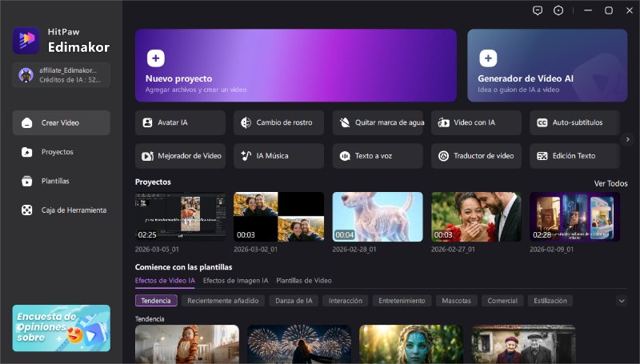
Task: Switch to Efectos de Video IA tab
Action: pyautogui.click(x=165, y=281)
